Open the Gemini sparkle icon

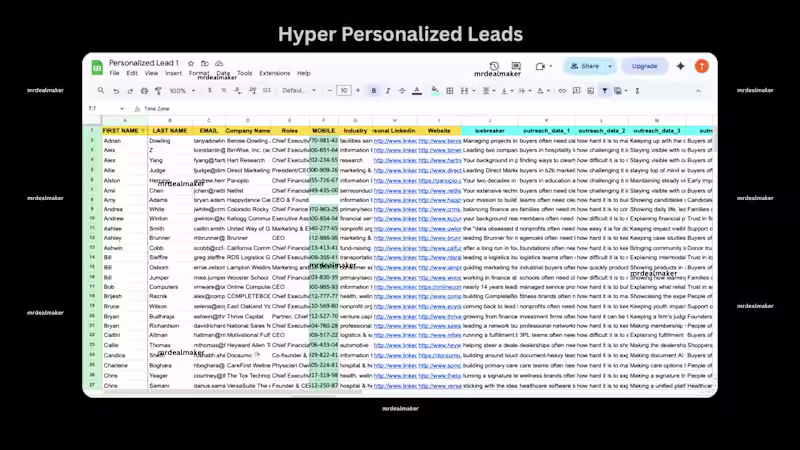click(x=681, y=66)
